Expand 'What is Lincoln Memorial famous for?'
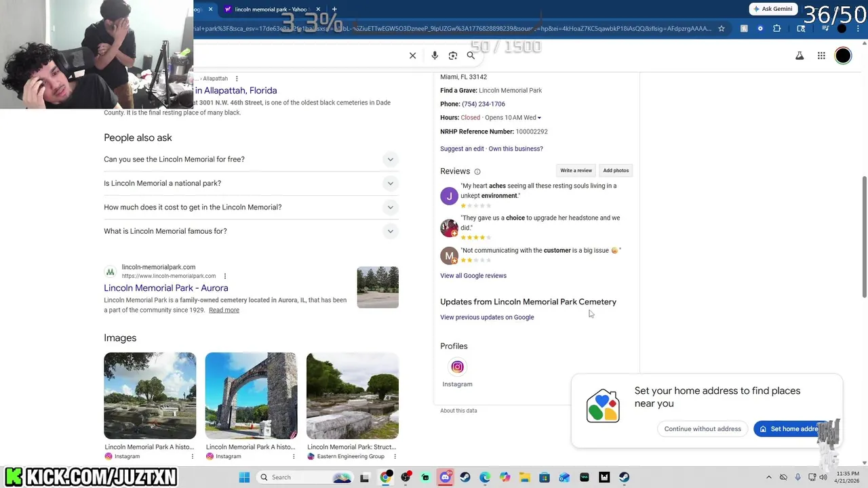The height and width of the screenshot is (488, 868). click(x=251, y=231)
